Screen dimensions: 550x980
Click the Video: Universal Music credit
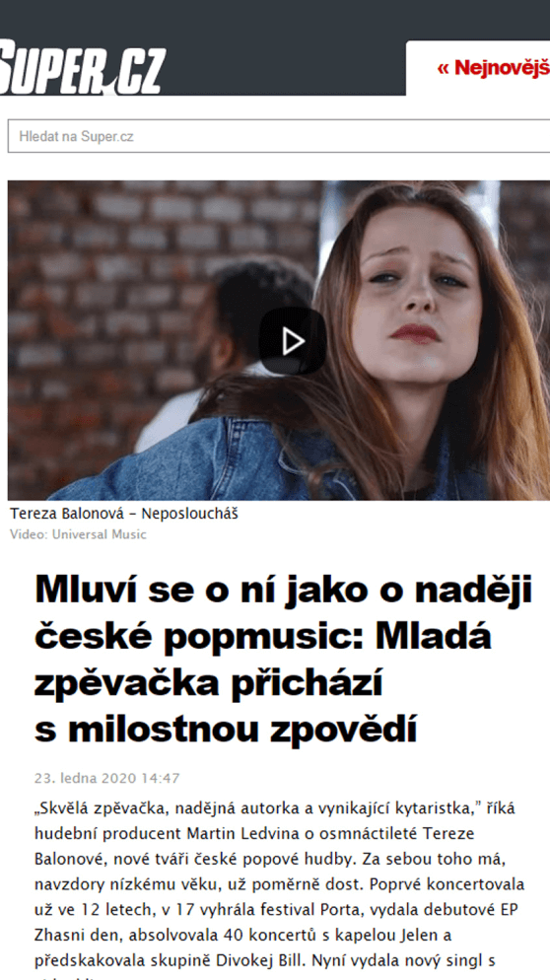click(78, 534)
